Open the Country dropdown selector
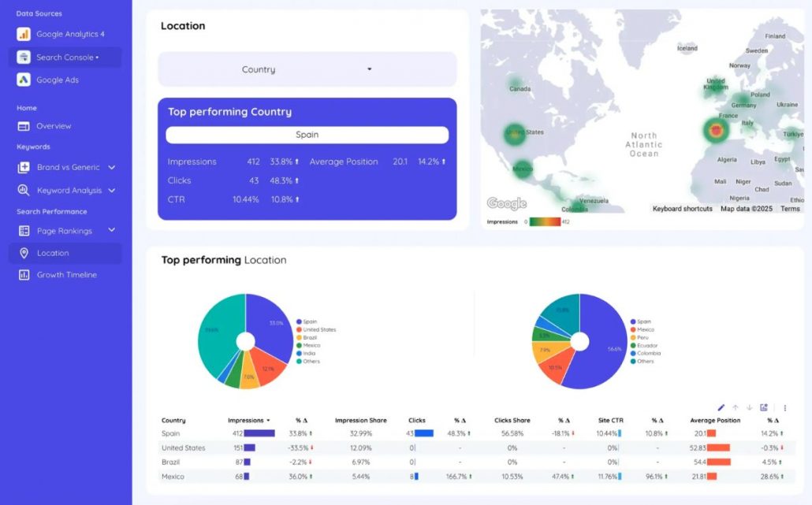Screen dimensions: 812x505 coord(307,69)
